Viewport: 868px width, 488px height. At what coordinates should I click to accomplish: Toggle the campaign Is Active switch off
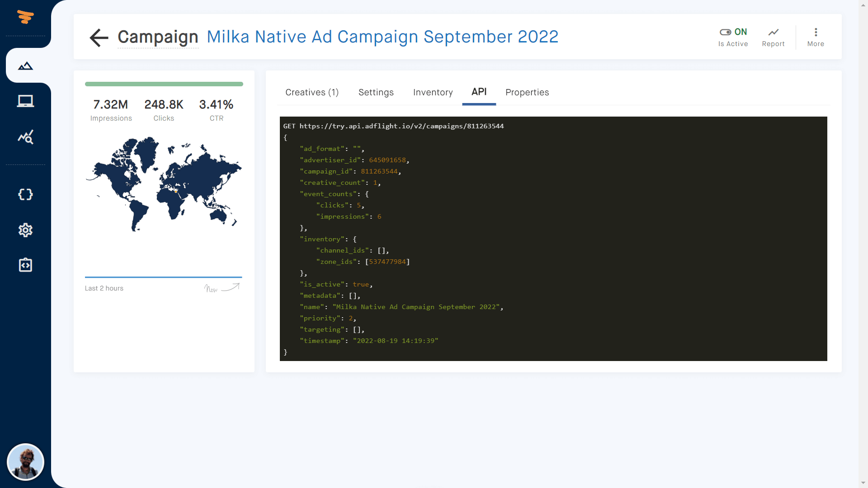[726, 32]
